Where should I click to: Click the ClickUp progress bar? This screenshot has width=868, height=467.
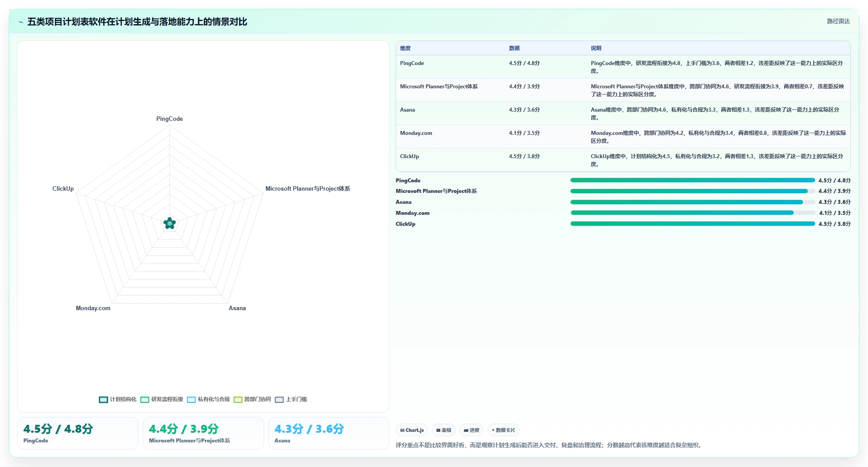(x=693, y=224)
